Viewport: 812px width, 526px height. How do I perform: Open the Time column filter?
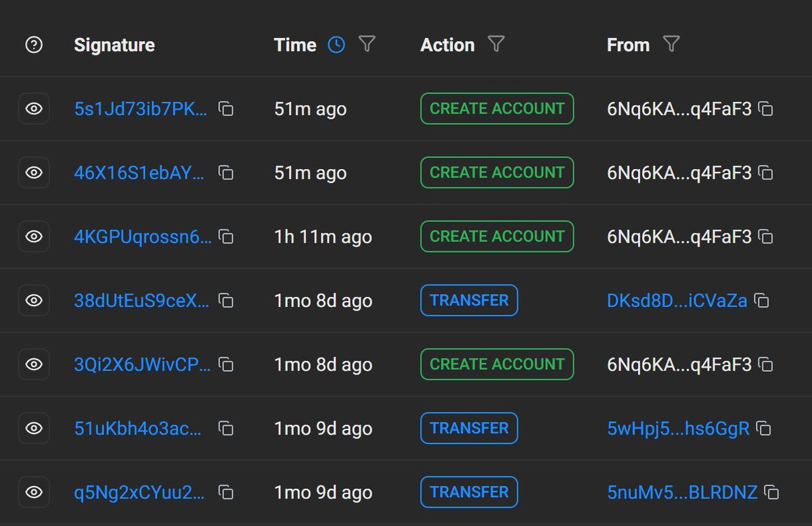[x=367, y=45]
